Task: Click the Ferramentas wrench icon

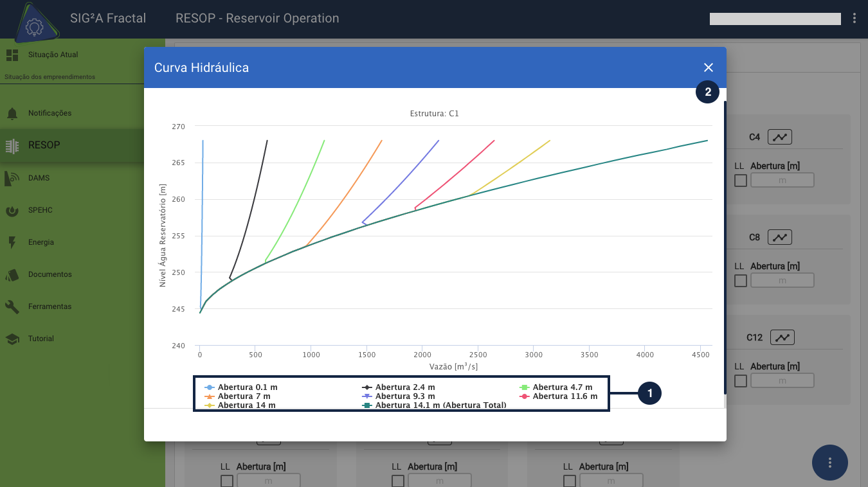Action: 12,306
